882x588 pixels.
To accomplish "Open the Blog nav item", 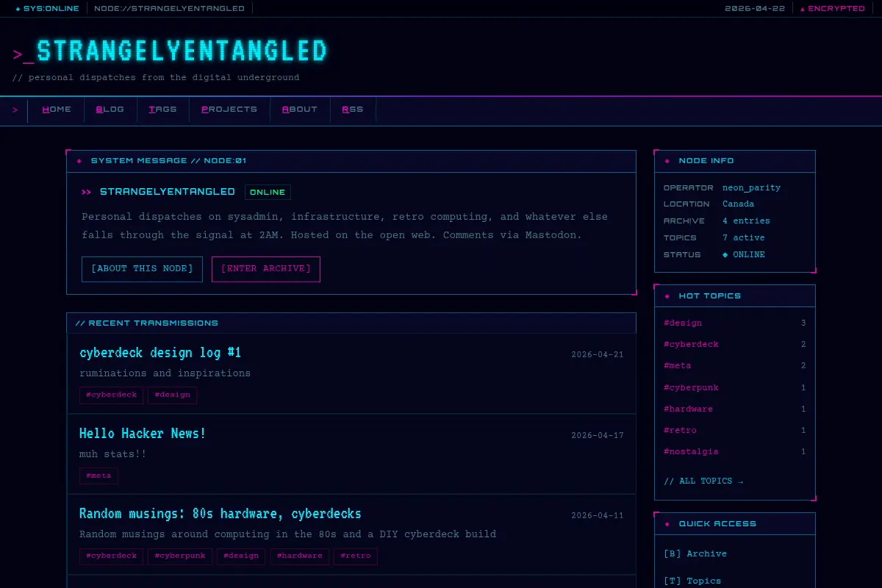I will 110,110.
